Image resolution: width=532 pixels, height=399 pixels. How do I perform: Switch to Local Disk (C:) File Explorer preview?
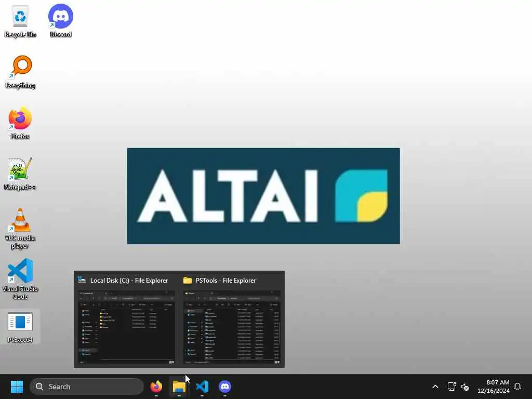click(x=127, y=327)
